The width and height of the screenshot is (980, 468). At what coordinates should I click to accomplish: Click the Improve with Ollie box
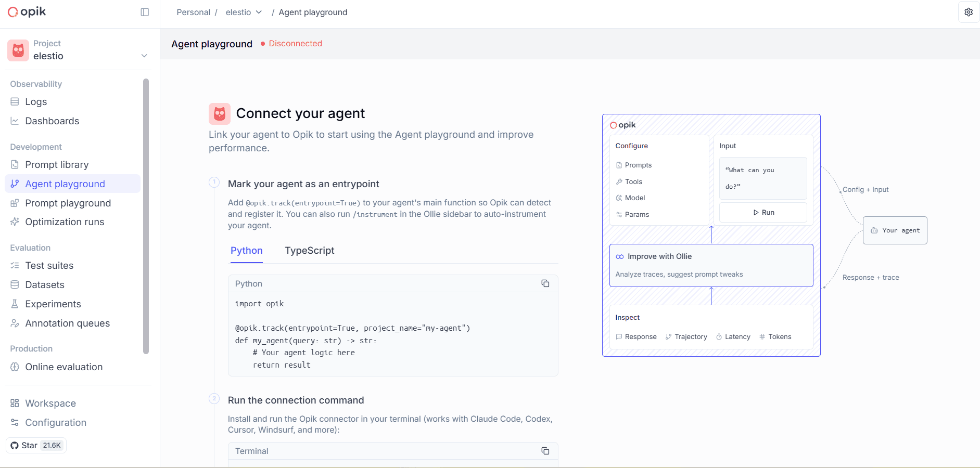coord(711,265)
